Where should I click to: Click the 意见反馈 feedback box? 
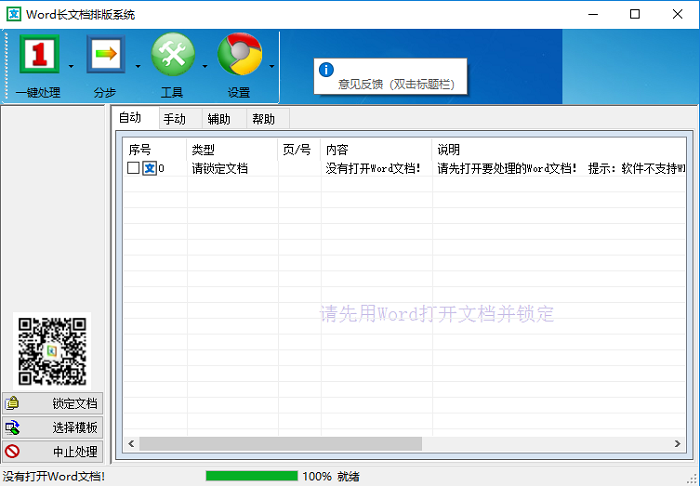[x=391, y=76]
